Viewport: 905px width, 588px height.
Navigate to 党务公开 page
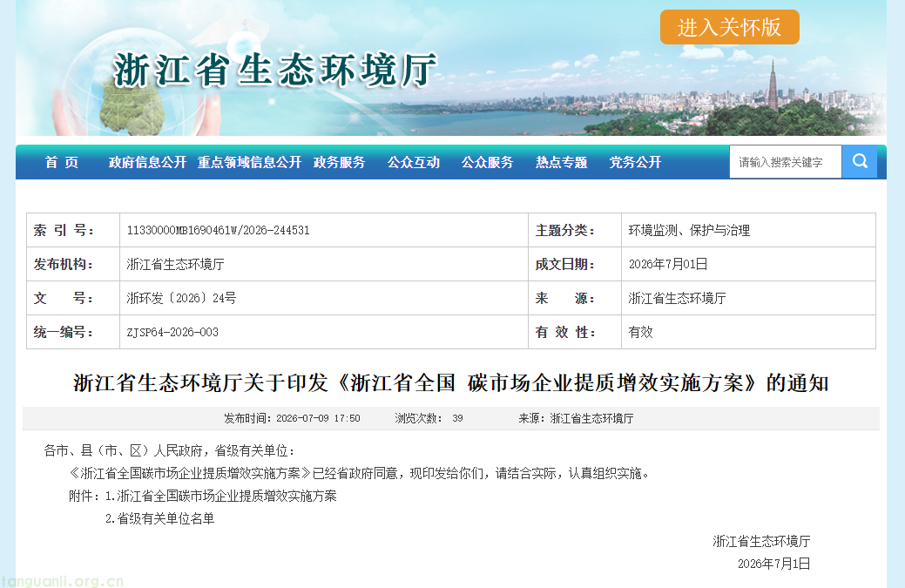(635, 163)
